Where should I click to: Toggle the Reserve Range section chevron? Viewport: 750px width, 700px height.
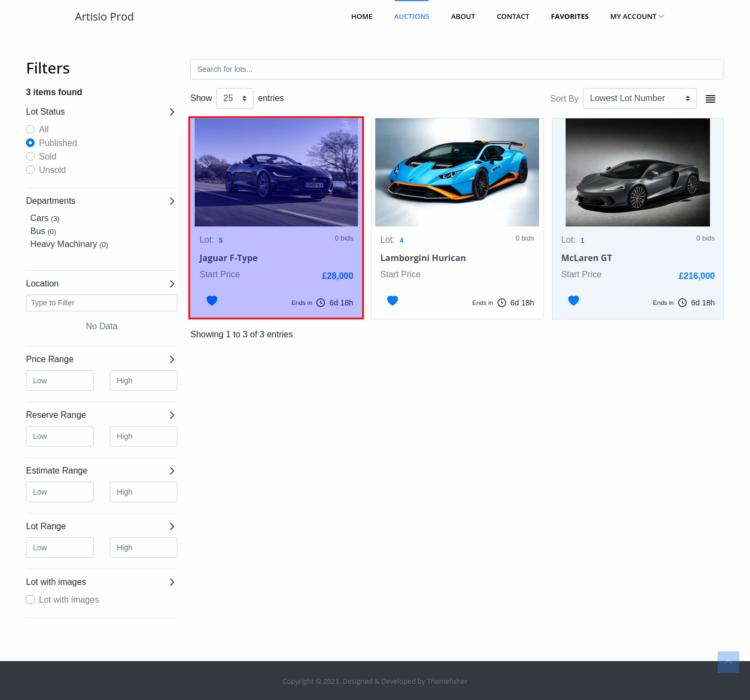172,415
